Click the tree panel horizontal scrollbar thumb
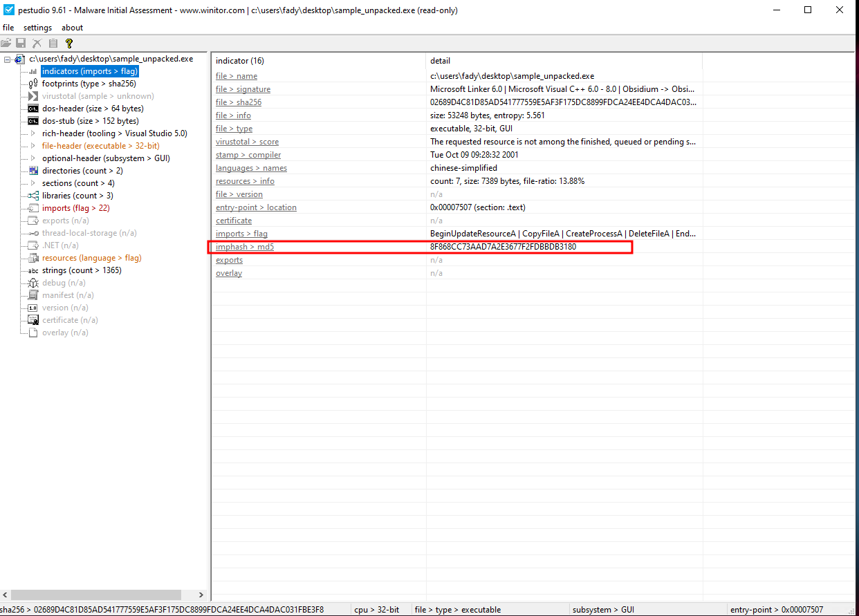The width and height of the screenshot is (859, 616). [96, 595]
